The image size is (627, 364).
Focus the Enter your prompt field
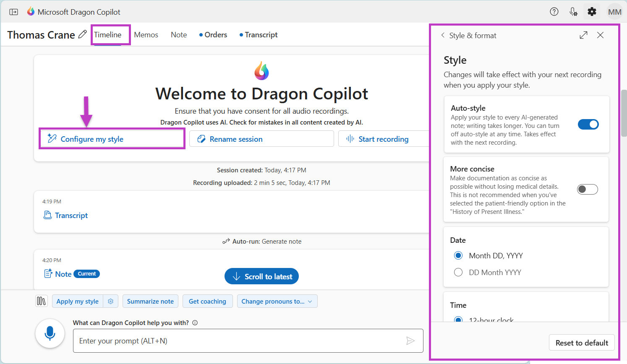[x=248, y=341]
